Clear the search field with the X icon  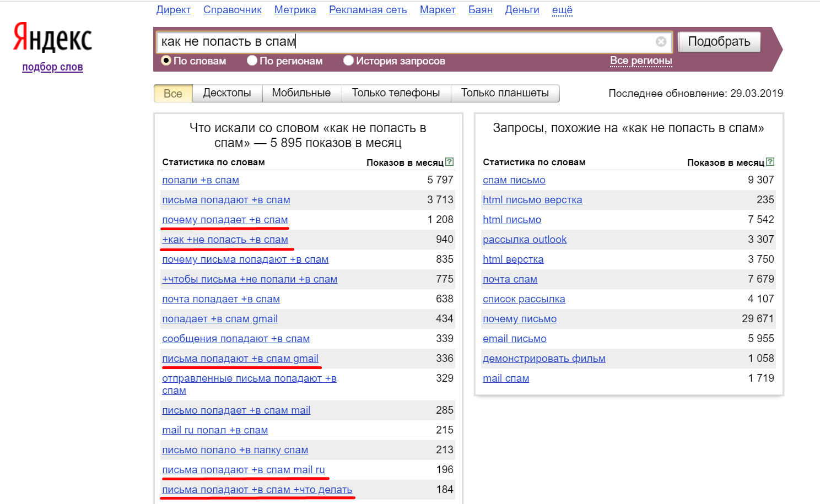tap(661, 42)
